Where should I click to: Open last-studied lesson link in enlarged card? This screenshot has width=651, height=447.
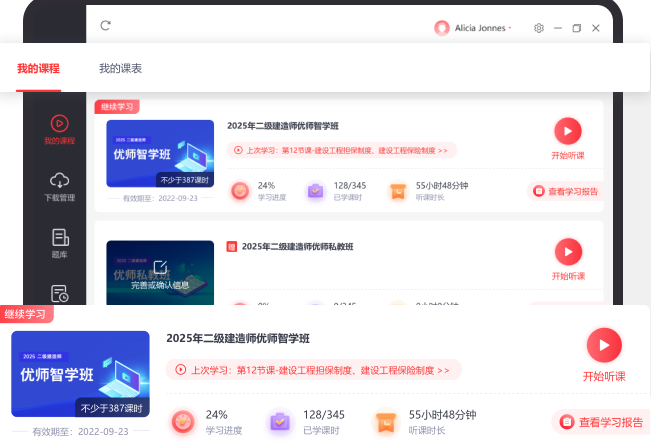pos(314,370)
